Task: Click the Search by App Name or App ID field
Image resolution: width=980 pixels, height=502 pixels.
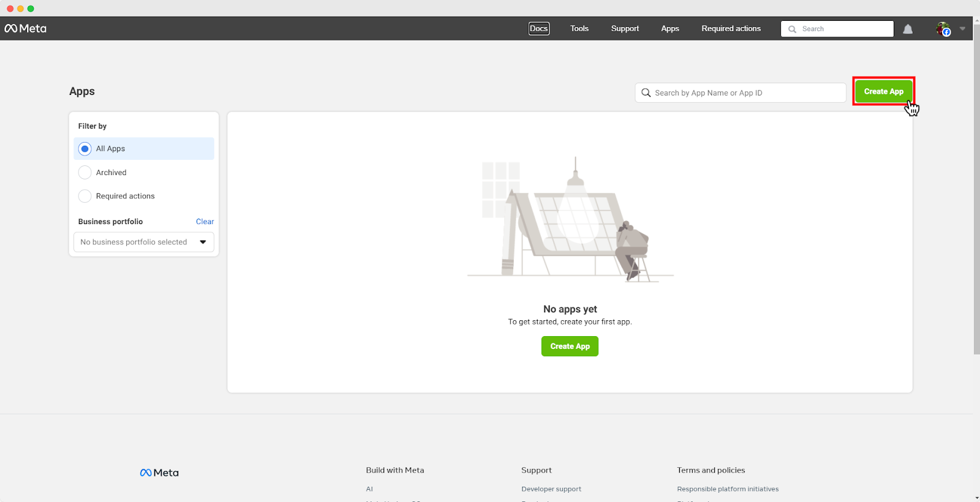Action: coord(741,93)
